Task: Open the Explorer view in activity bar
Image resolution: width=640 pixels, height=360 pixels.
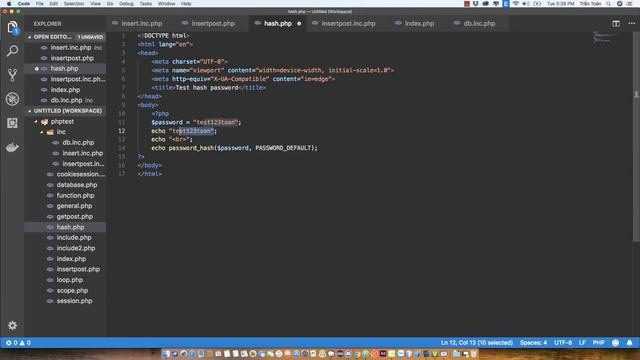Action: click(12, 27)
